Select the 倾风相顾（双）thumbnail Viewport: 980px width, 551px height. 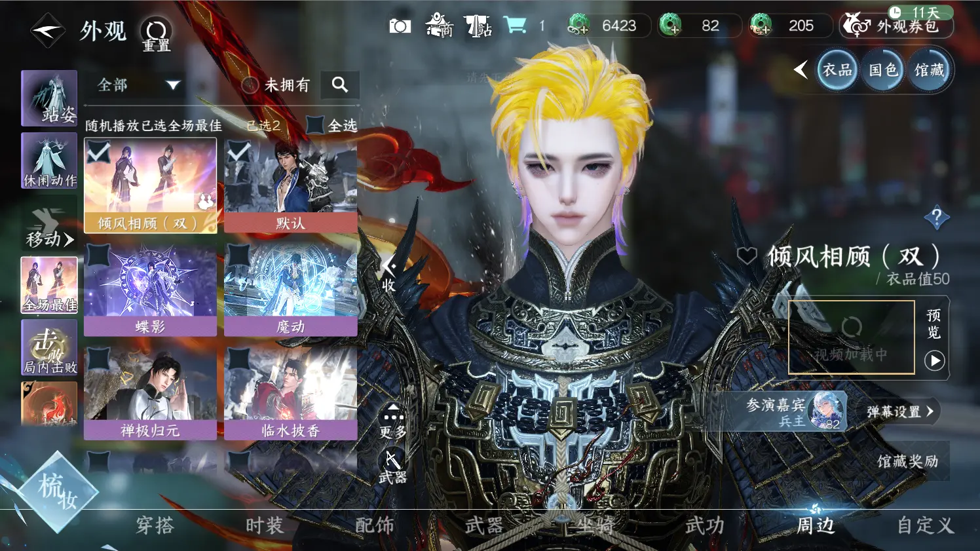coord(151,185)
